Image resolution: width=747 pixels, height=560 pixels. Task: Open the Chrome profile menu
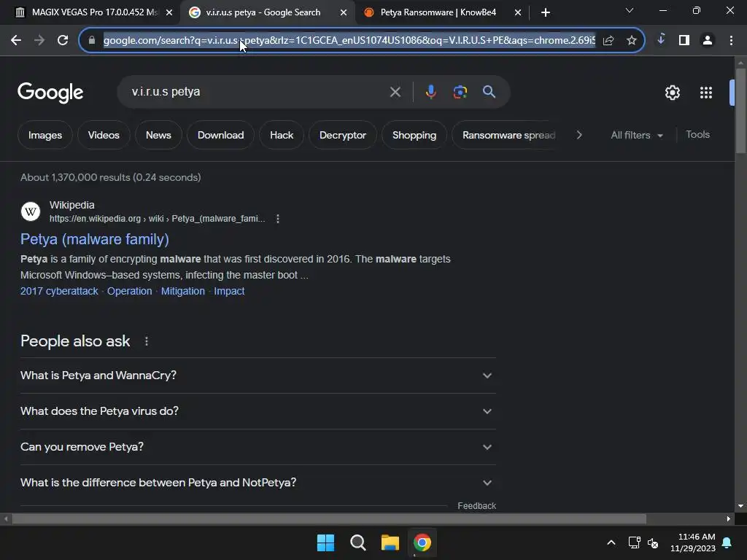click(708, 41)
